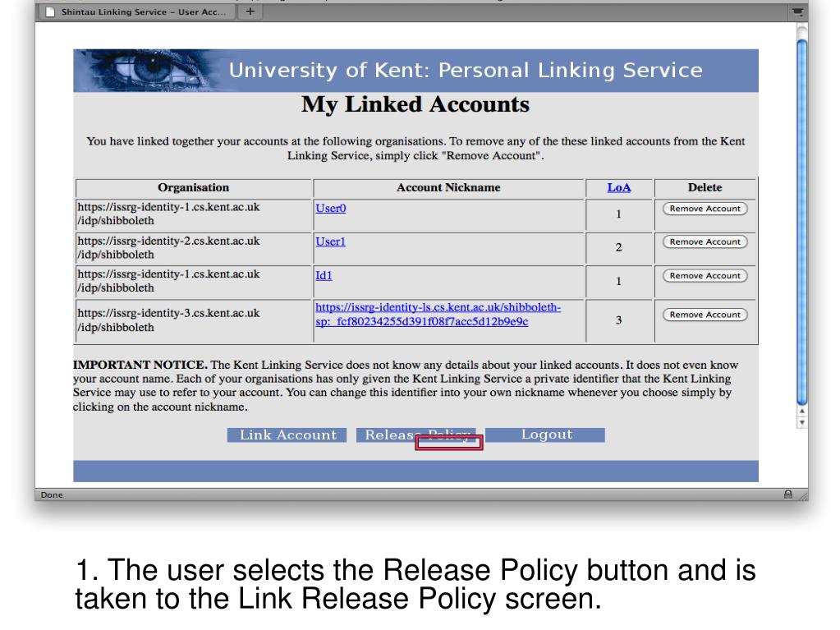840x630 pixels.
Task: Remove Account for issrg-identity-3 row
Action: [x=705, y=315]
